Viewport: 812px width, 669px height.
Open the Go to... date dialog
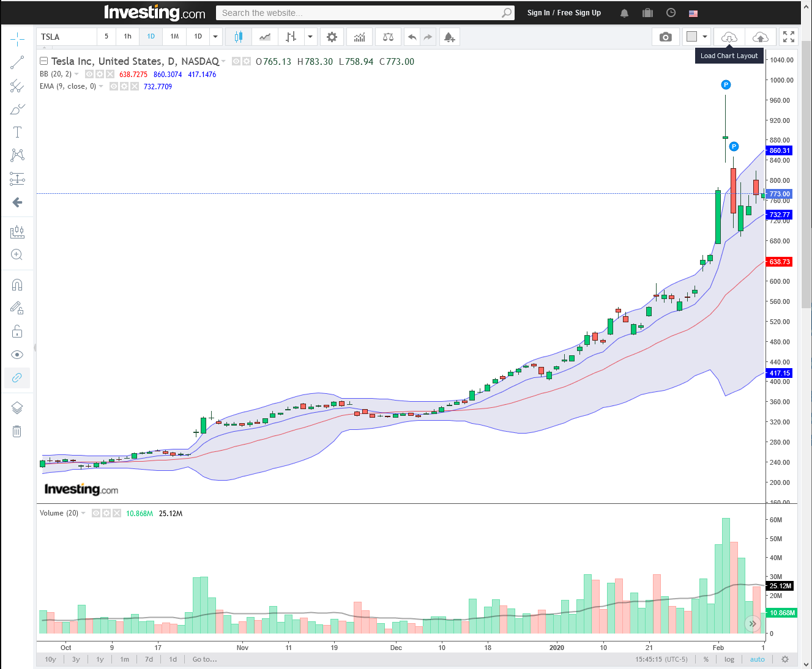[204, 659]
